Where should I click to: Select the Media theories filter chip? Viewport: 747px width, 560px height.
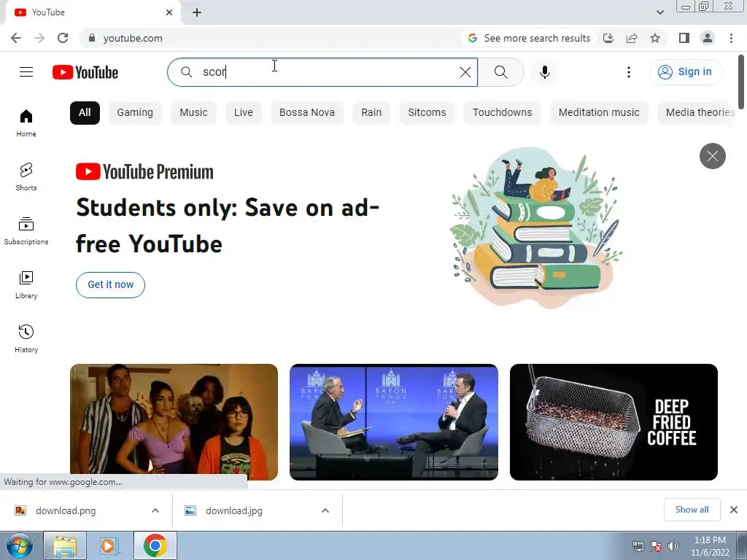tap(697, 113)
